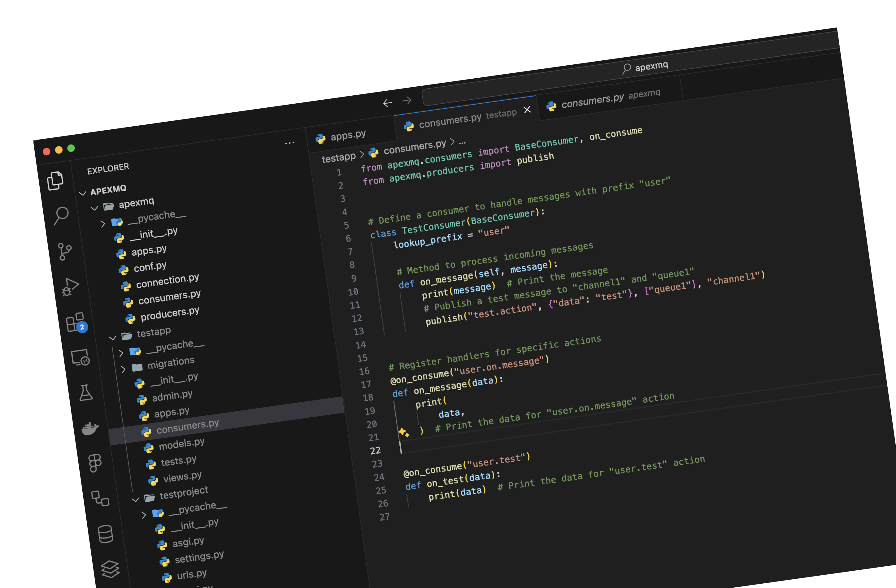Open the Source Control view icon
896x588 pixels.
click(65, 251)
